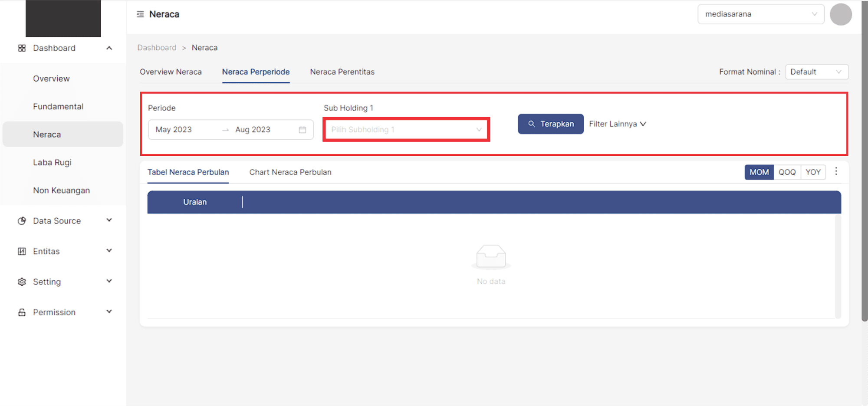Image resolution: width=868 pixels, height=406 pixels.
Task: Expand the Filter Lainnya options
Action: tap(617, 124)
